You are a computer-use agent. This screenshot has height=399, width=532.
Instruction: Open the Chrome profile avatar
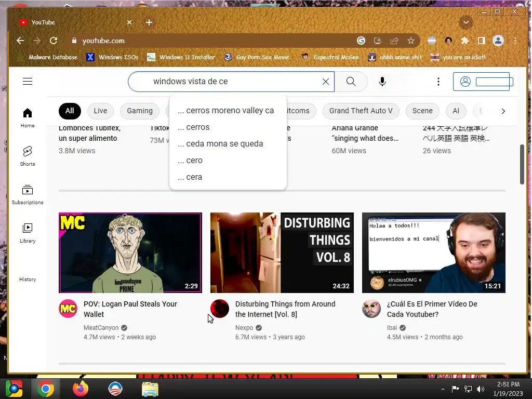pyautogui.click(x=498, y=41)
